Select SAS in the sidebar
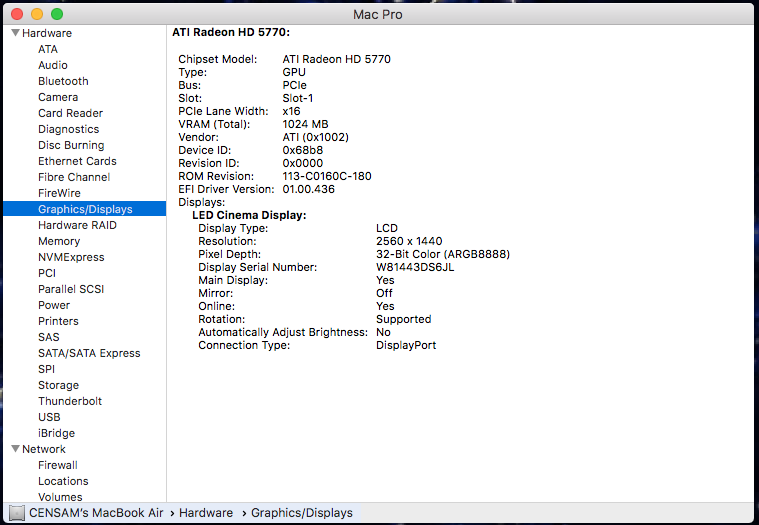Image resolution: width=759 pixels, height=525 pixels. click(x=49, y=337)
